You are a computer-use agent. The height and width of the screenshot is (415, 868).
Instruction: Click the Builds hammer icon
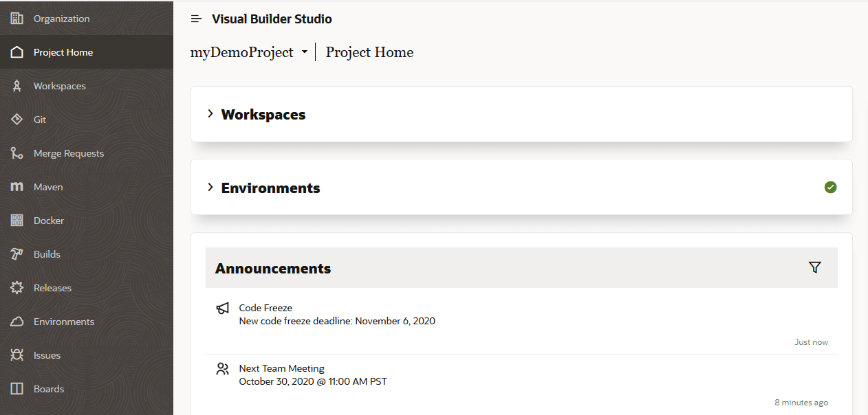(x=17, y=254)
